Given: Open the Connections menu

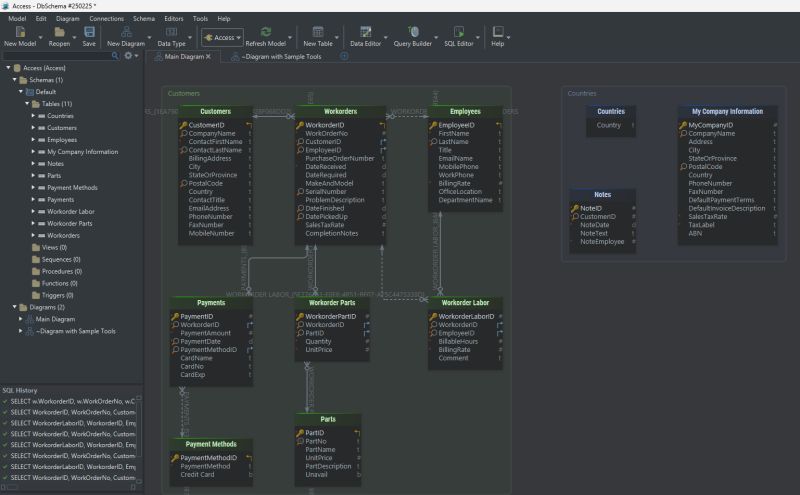Looking at the screenshot, I should point(107,18).
